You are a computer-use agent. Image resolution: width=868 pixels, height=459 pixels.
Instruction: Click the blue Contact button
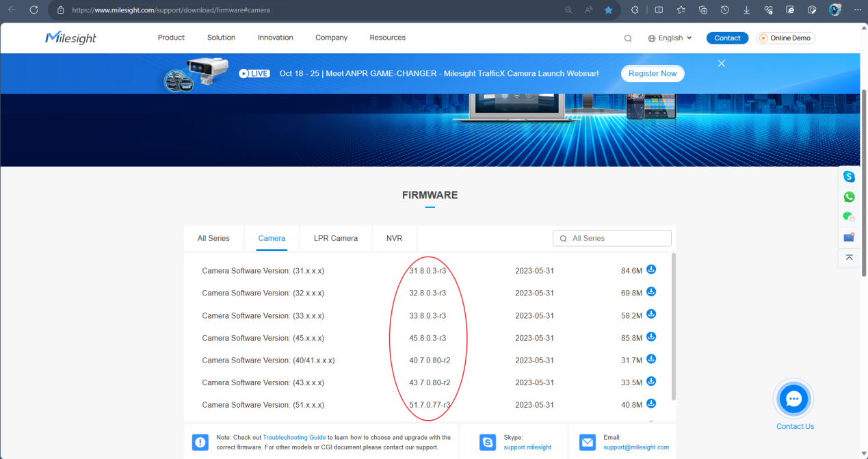point(727,38)
